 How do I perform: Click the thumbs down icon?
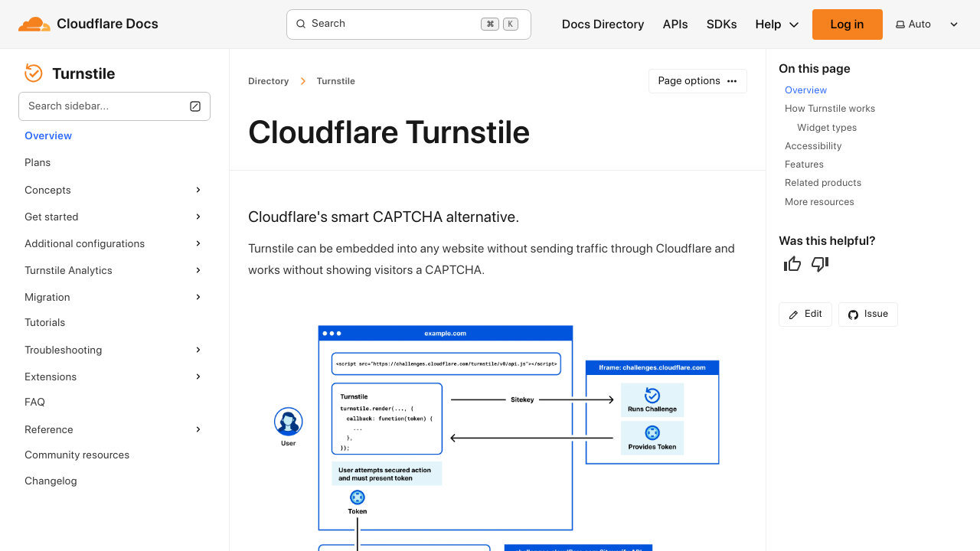tap(820, 264)
